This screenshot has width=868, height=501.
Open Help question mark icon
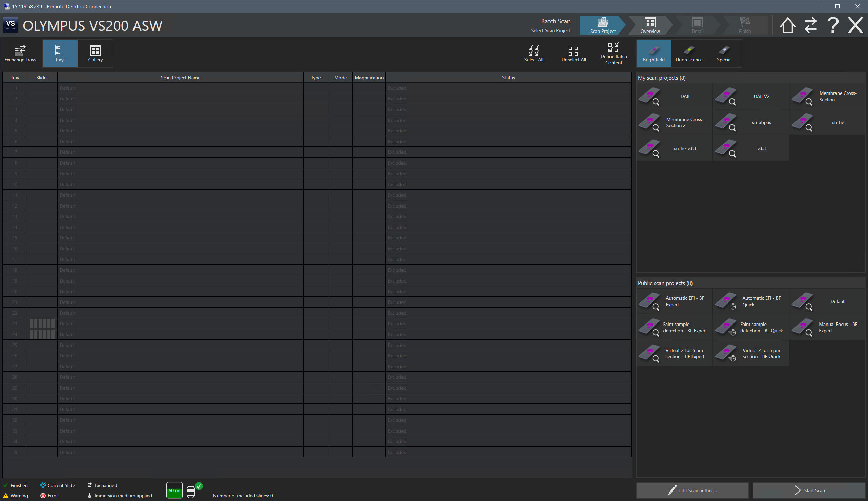coord(833,25)
